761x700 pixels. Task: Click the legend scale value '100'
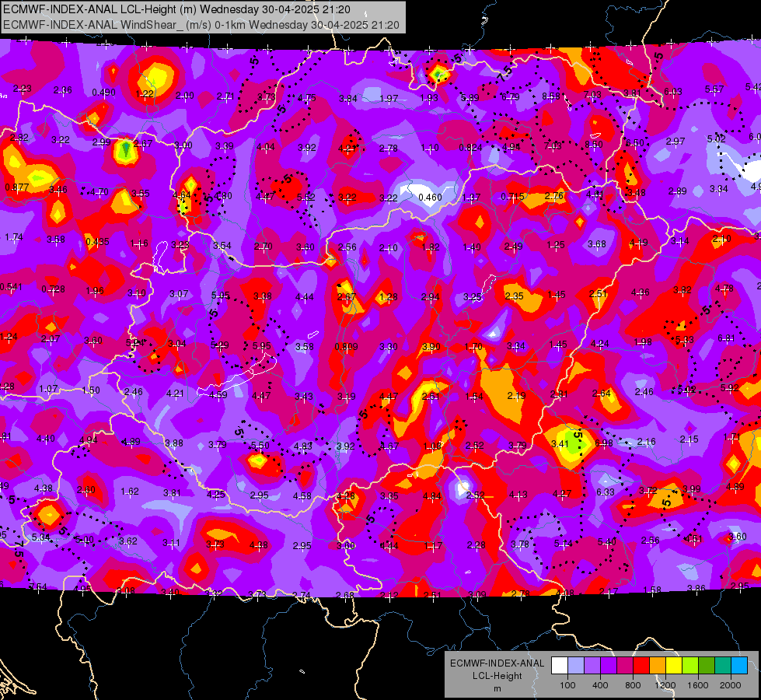pyautogui.click(x=567, y=685)
